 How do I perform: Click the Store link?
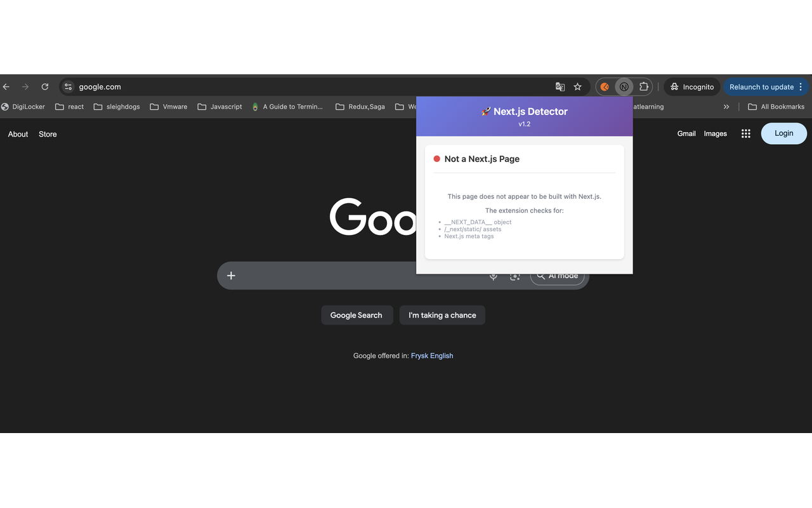click(48, 134)
